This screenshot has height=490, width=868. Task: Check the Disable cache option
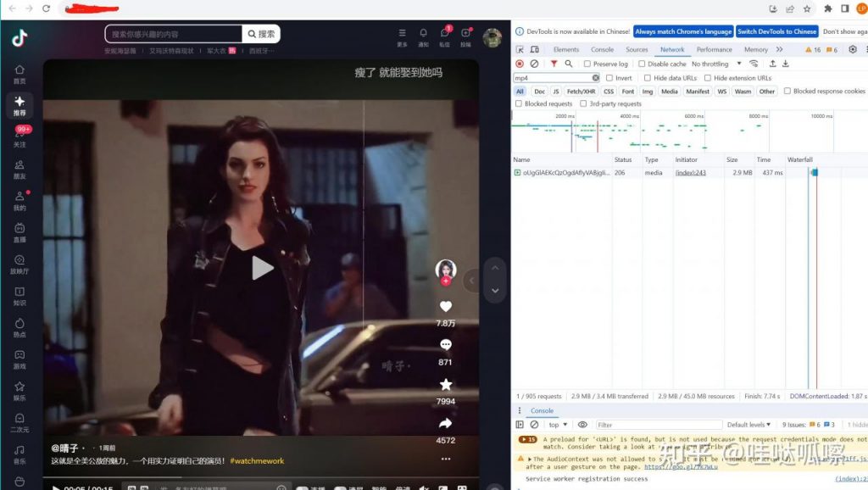click(x=643, y=64)
